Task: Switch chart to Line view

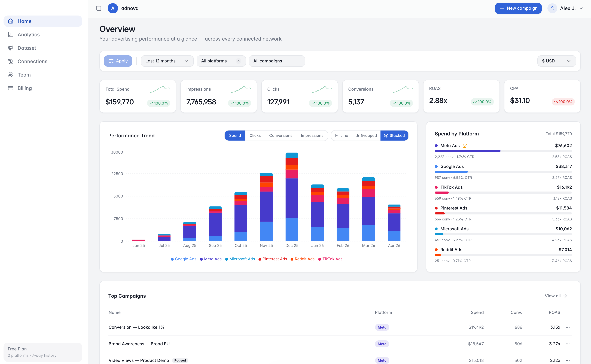Action: (342, 136)
